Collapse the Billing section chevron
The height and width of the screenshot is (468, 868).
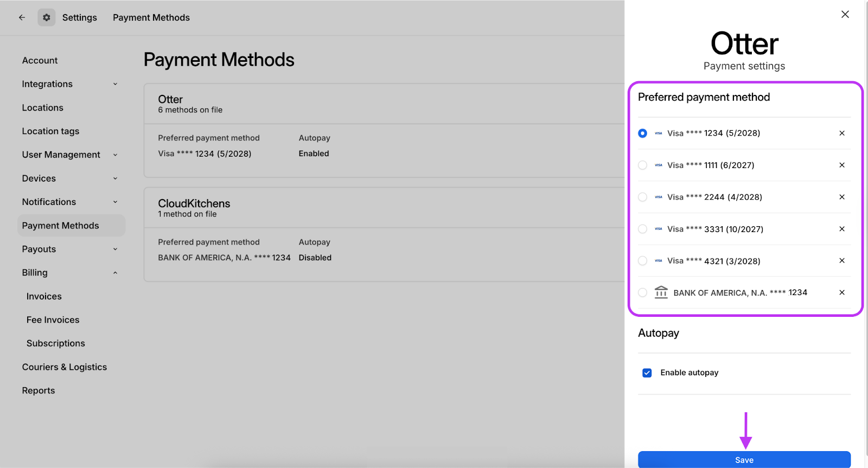(115, 273)
